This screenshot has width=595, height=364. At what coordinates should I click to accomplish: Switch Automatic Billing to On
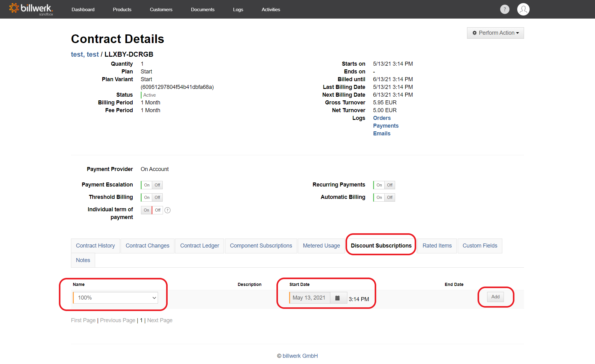pos(379,197)
